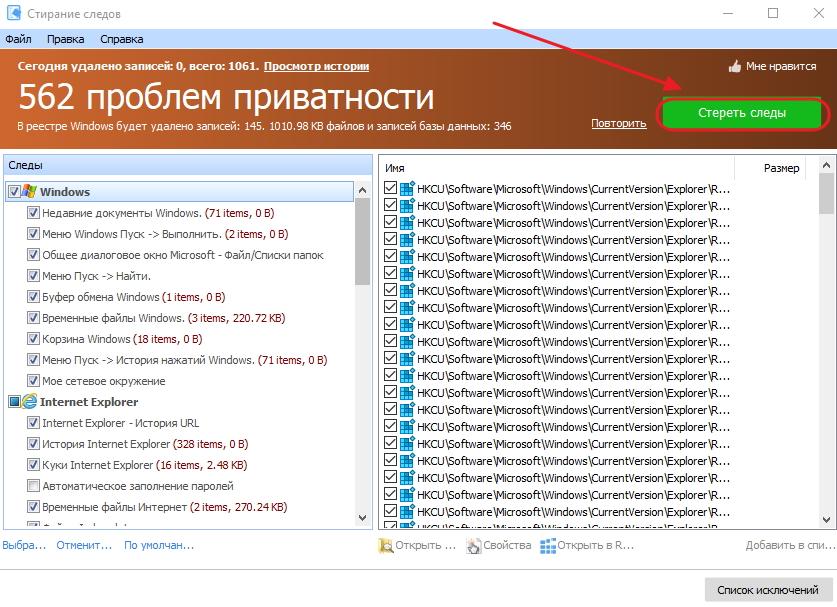The image size is (837, 607).
Task: Click the traces tree scrollbar thumb
Action: [362, 241]
